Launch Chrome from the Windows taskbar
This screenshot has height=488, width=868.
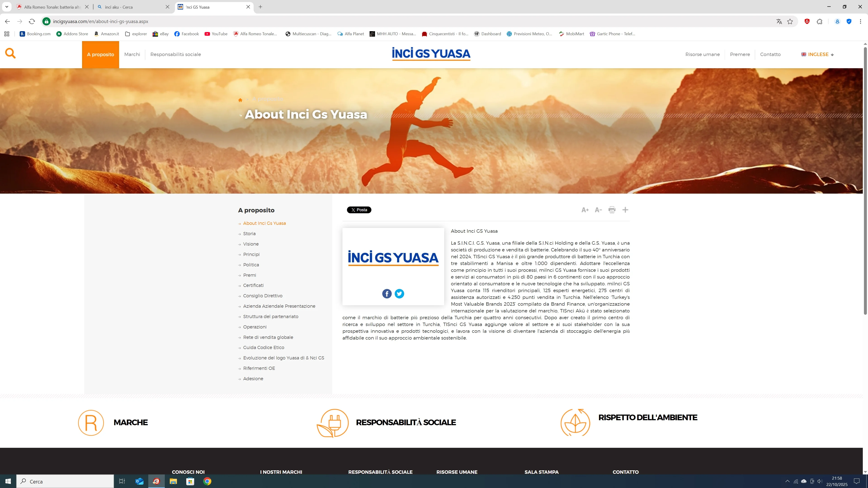208,481
